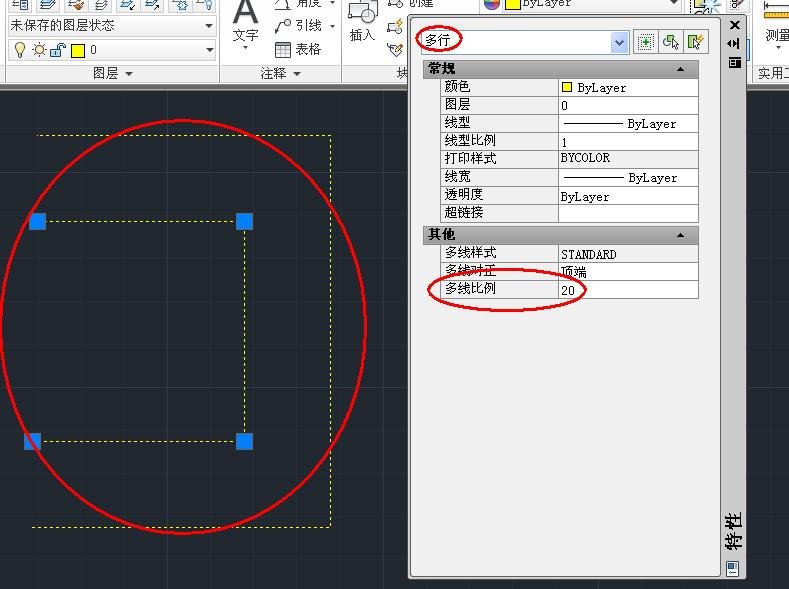Click the Table (表格) icon
The image size is (789, 589).
pos(283,49)
